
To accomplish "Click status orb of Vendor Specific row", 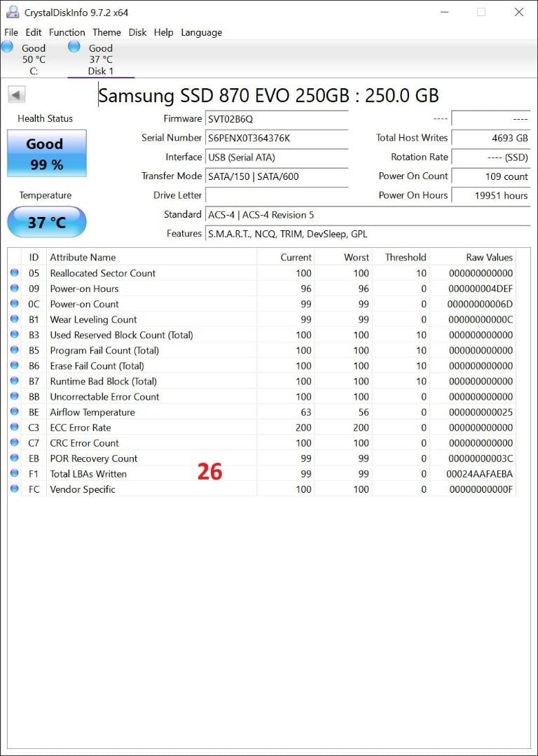I will [x=15, y=489].
